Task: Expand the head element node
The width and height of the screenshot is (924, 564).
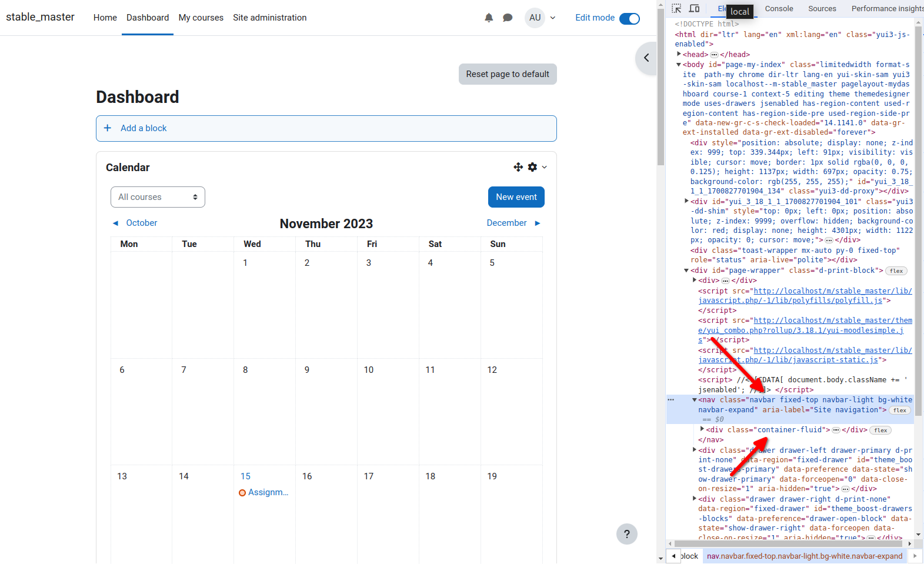Action: (x=679, y=54)
